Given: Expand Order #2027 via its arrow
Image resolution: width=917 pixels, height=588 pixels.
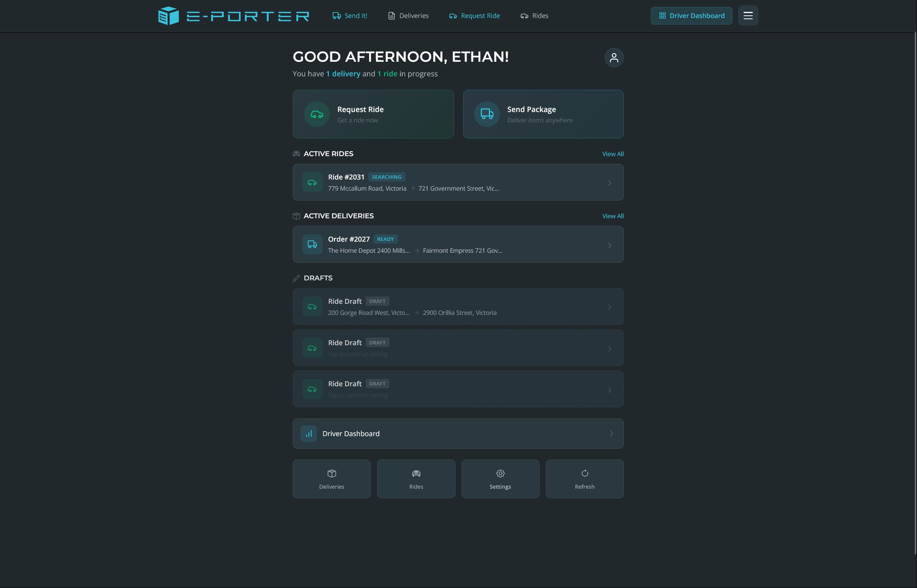Looking at the screenshot, I should (x=610, y=245).
